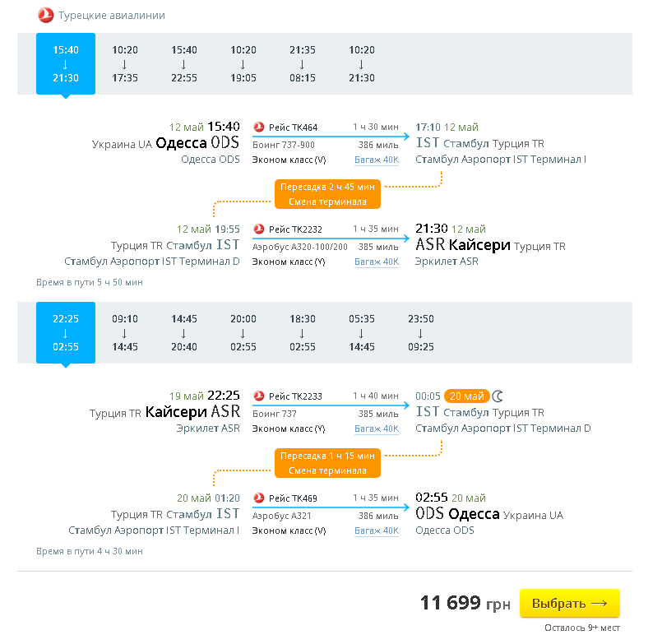Open Багаж 40K link for flight TK469
662x644 pixels.
click(x=377, y=531)
